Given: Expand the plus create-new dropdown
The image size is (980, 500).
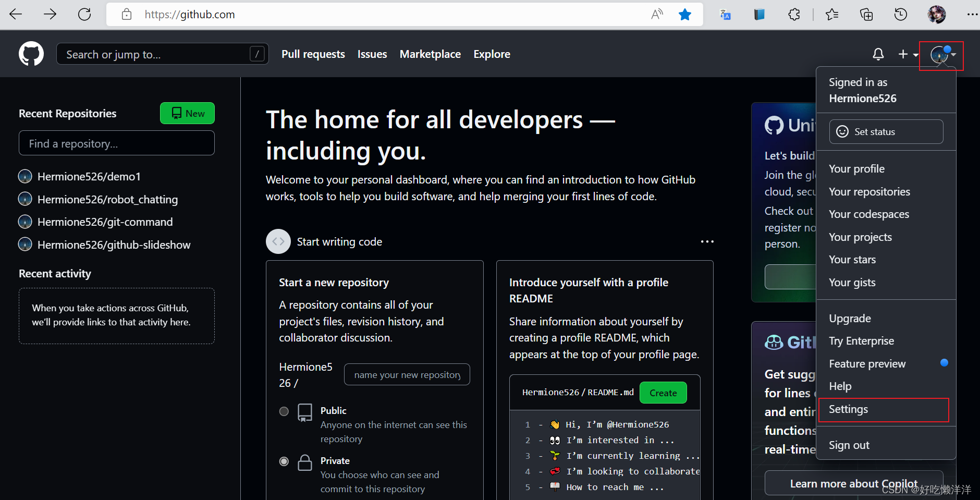Looking at the screenshot, I should [x=908, y=54].
